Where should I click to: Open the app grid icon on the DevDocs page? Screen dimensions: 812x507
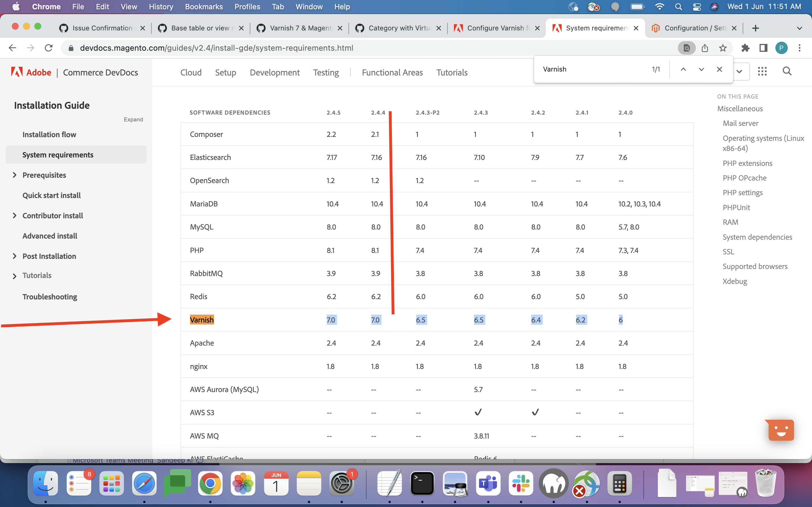click(x=763, y=71)
